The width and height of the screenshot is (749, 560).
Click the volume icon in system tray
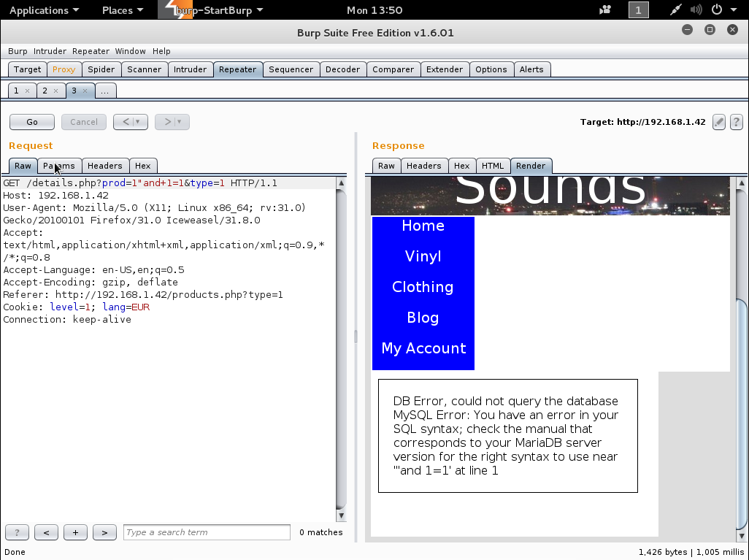[696, 10]
